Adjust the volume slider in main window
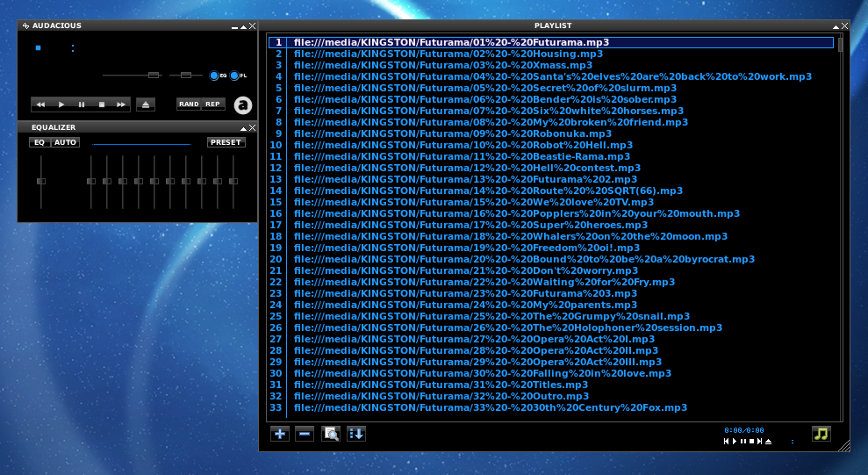The width and height of the screenshot is (868, 475). (154, 76)
